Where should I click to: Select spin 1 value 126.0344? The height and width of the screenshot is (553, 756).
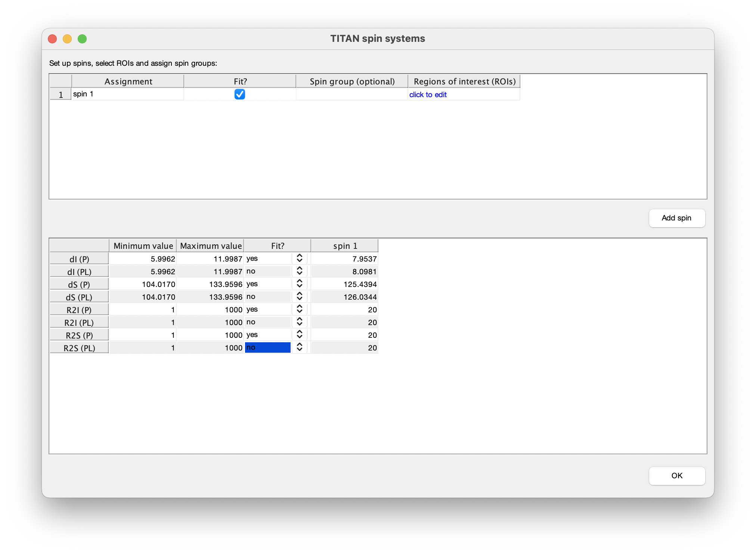coord(344,297)
